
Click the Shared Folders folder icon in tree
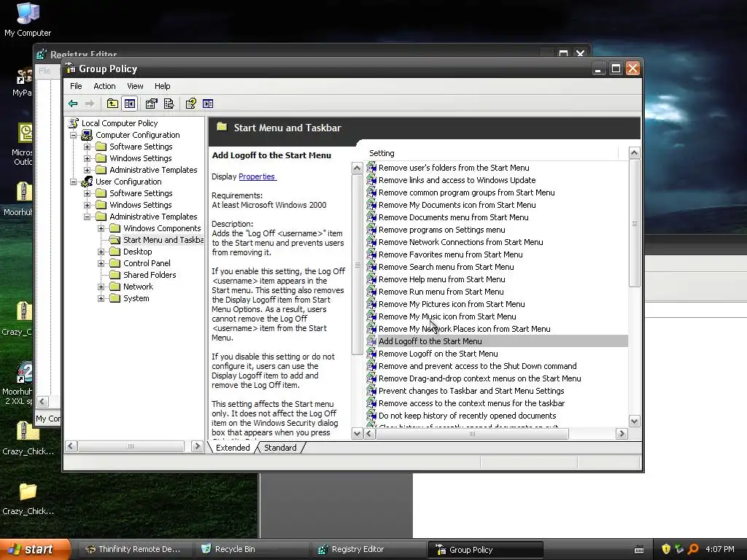point(115,275)
